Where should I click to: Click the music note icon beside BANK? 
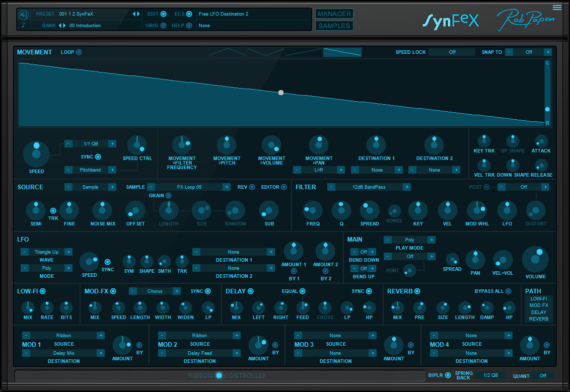click(24, 26)
